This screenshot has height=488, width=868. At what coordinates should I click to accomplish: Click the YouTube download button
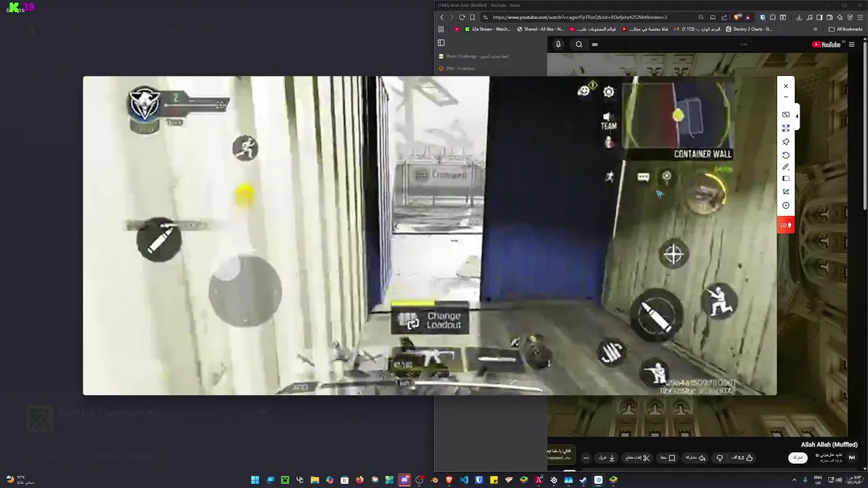click(x=606, y=457)
